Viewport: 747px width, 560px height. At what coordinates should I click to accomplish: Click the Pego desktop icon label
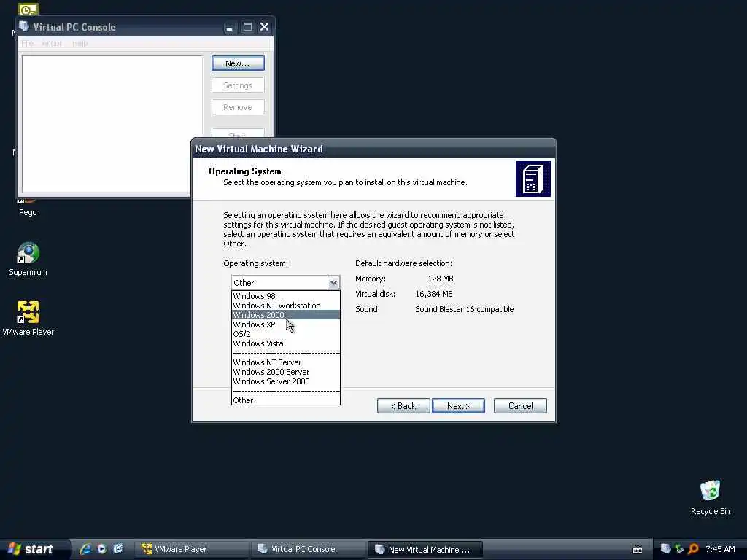coord(28,212)
